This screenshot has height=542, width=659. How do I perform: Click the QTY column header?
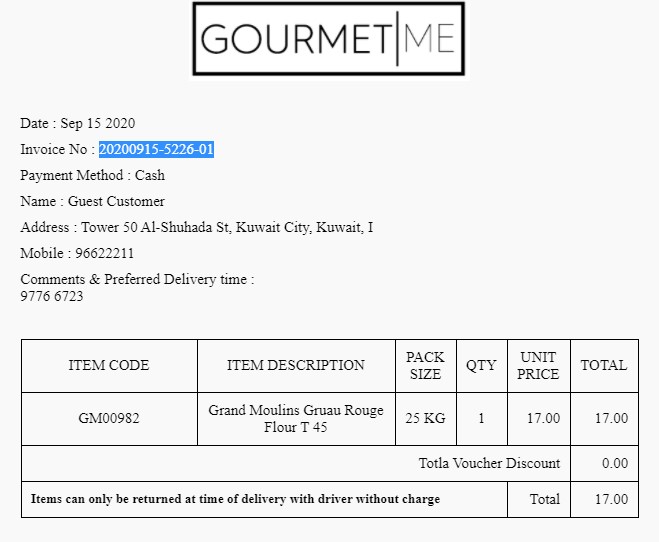click(481, 366)
